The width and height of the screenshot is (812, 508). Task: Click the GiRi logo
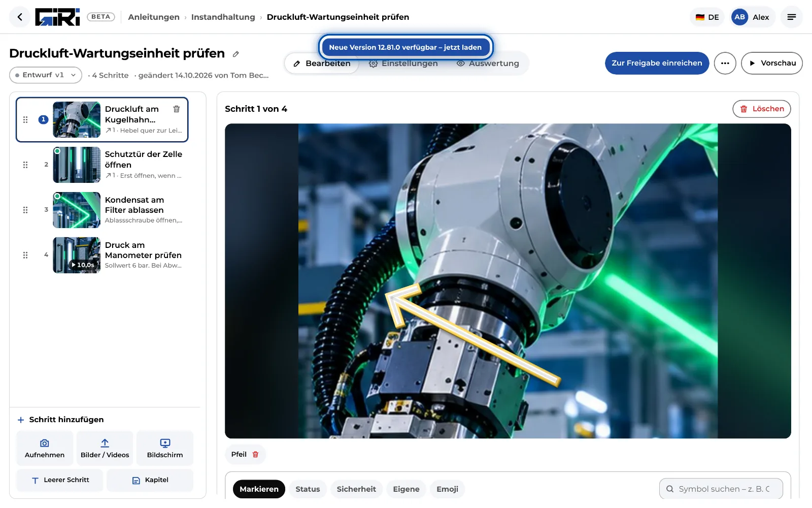57,17
